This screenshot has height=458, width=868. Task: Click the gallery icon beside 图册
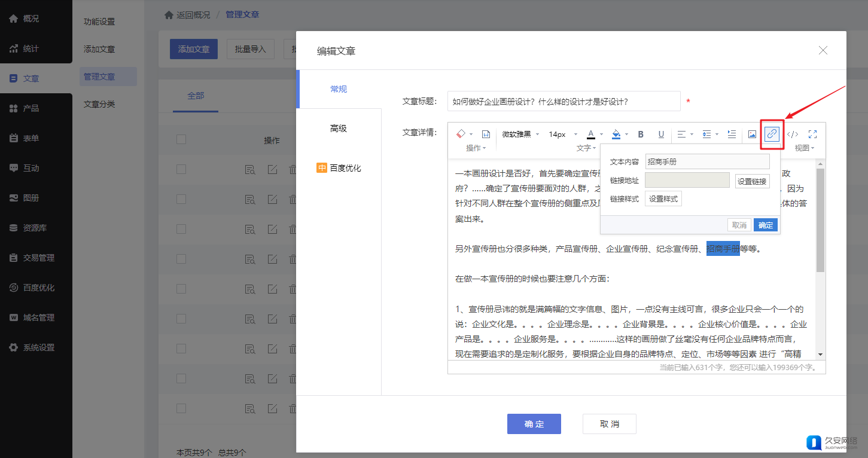pos(13,198)
